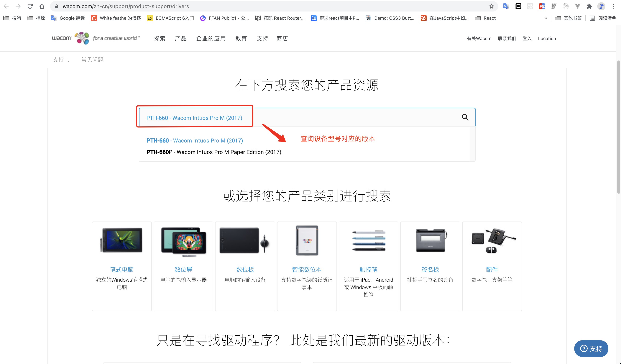Select PTH-660 Wacom Intuos Pro M suggestion
The height and width of the screenshot is (364, 621).
pyautogui.click(x=195, y=140)
